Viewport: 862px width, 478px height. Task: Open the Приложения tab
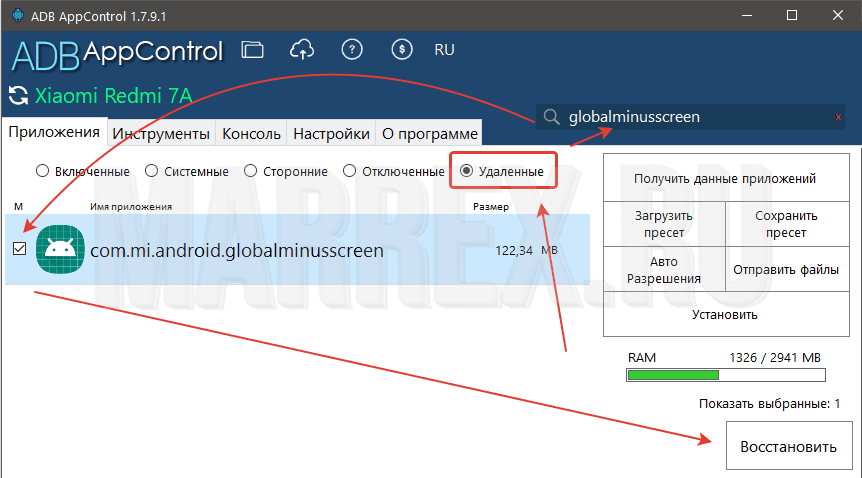click(x=54, y=133)
